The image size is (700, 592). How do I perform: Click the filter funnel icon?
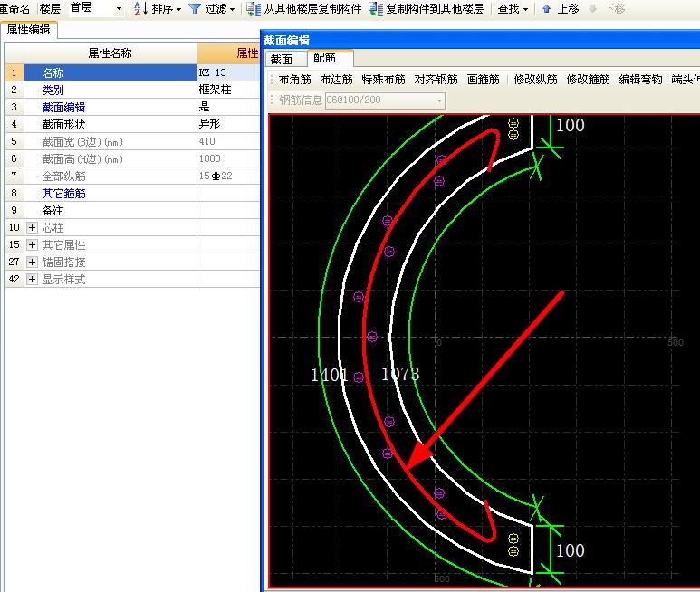(195, 8)
